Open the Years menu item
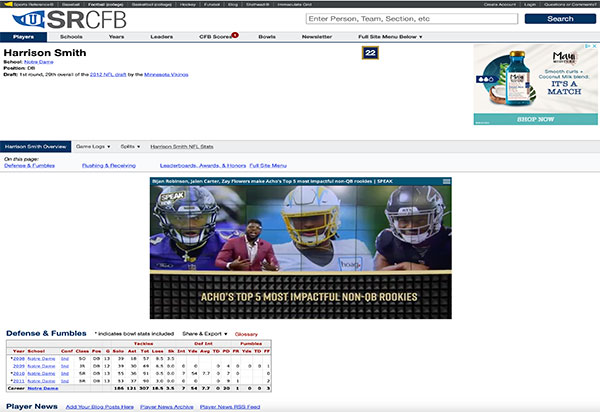The height and width of the screenshot is (412, 600). coord(116,37)
